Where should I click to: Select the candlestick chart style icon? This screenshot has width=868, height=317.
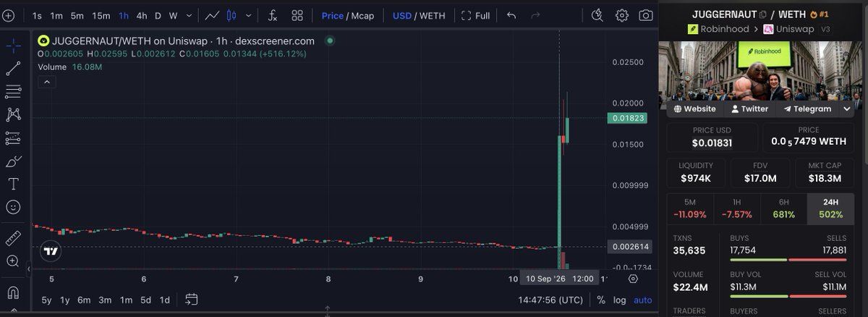pyautogui.click(x=231, y=15)
